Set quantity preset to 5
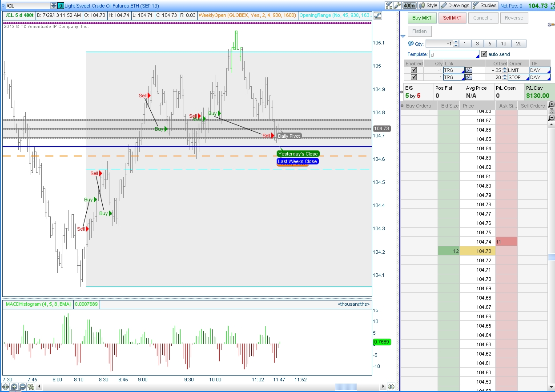Viewport: 555px width, 392px height. [490, 44]
